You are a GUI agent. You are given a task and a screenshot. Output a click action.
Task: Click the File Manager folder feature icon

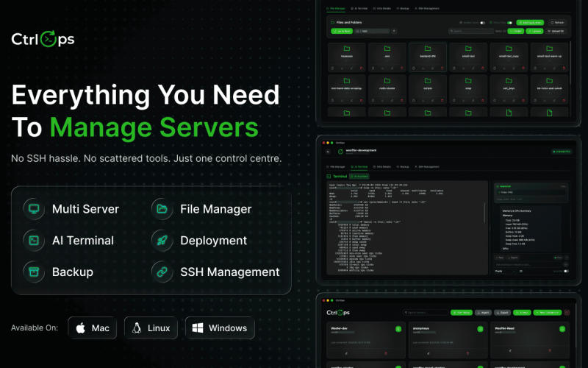coord(162,209)
